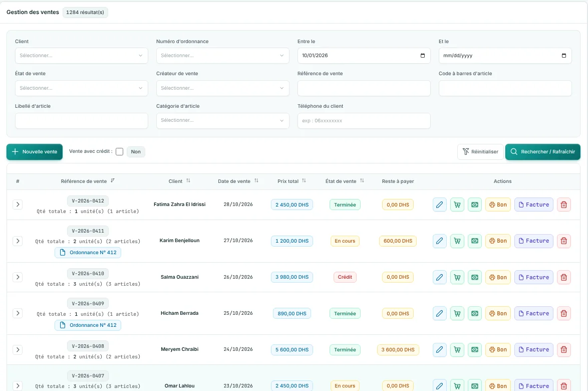
Task: Open the État de vente filter dropdown
Action: tap(81, 88)
